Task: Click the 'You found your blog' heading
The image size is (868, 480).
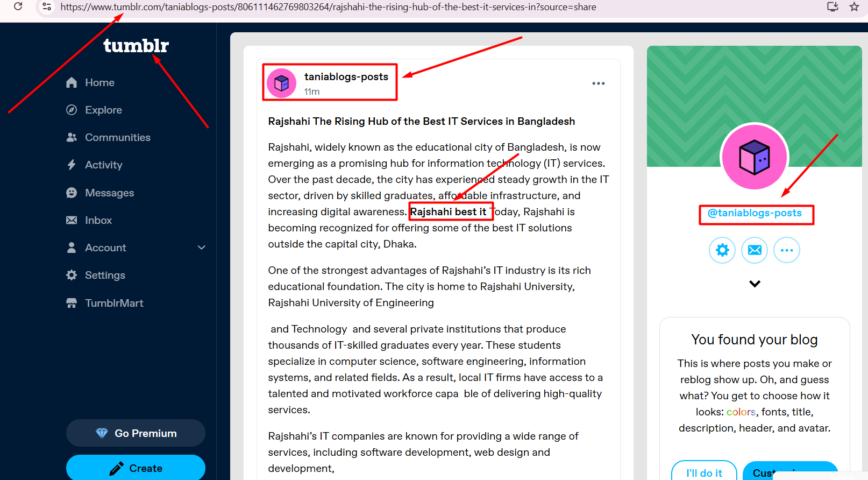Action: coord(755,340)
